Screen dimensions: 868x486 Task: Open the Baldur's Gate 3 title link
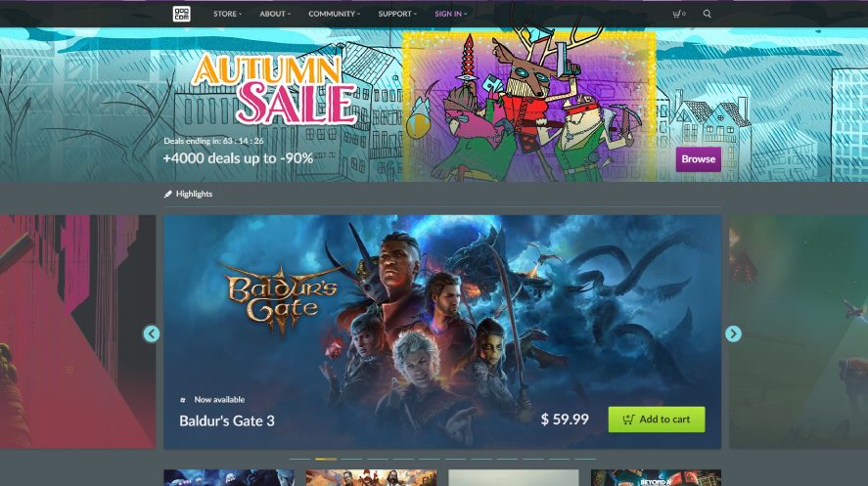[x=227, y=420]
